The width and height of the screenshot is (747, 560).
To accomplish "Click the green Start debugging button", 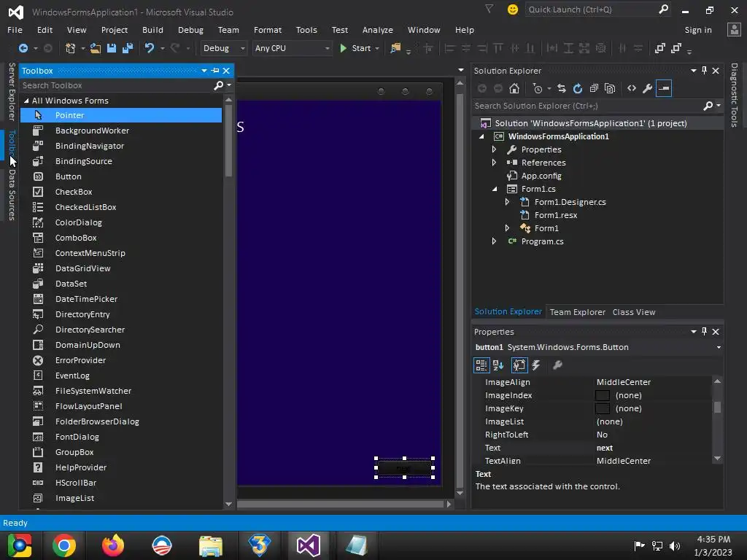I will click(x=355, y=48).
